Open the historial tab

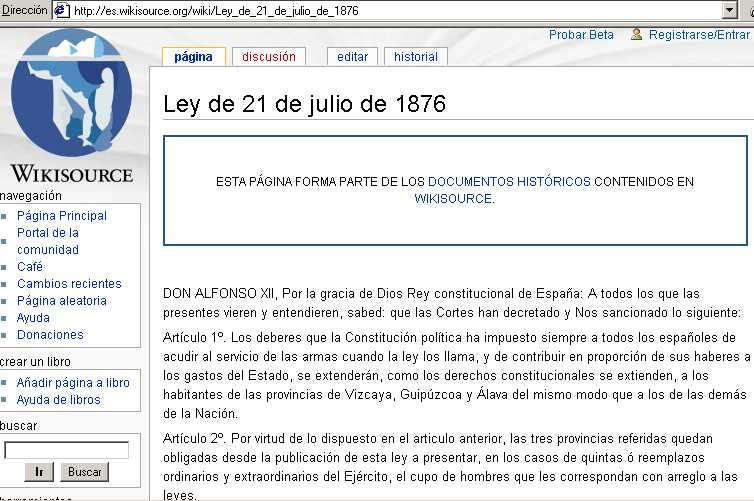(x=416, y=57)
